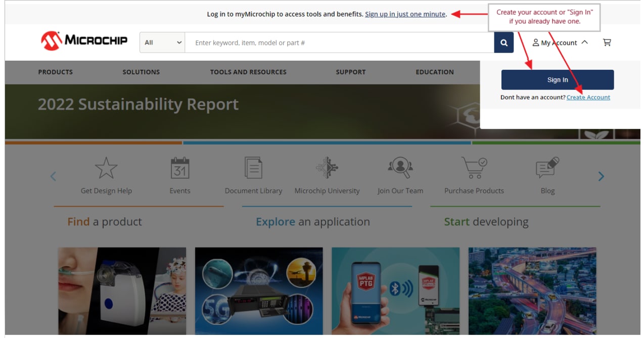644x338 pixels.
Task: Select the Join Our Team magnifier icon
Action: 400,167
